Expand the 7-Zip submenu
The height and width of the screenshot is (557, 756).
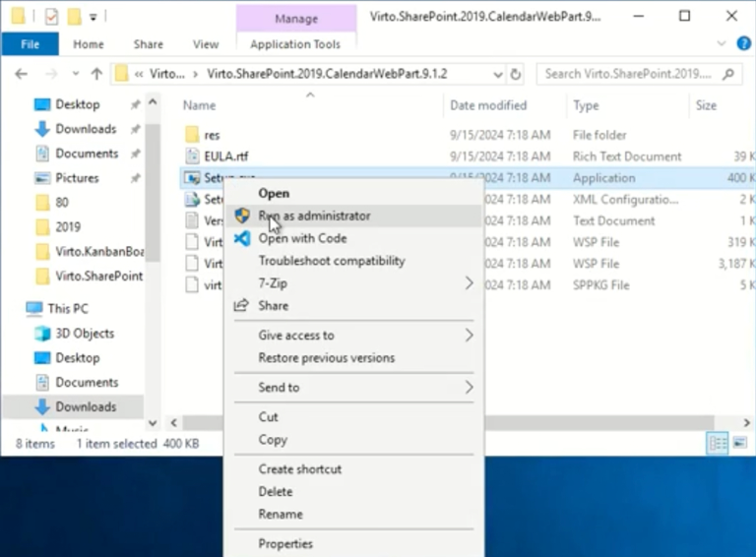(354, 282)
